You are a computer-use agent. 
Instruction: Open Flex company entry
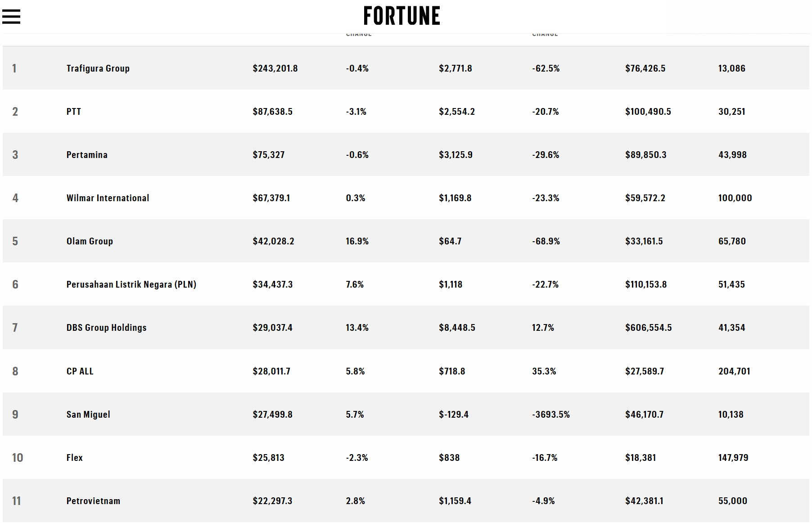coord(75,458)
